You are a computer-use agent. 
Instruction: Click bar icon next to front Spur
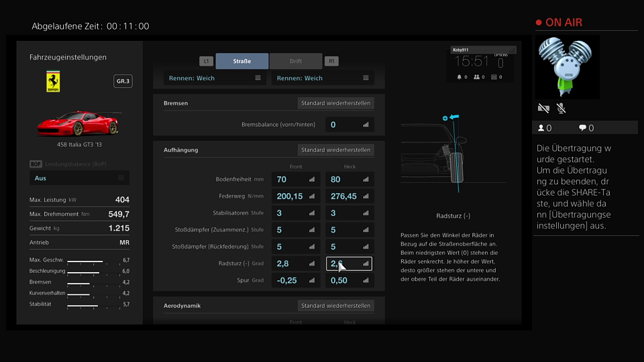[x=312, y=280]
